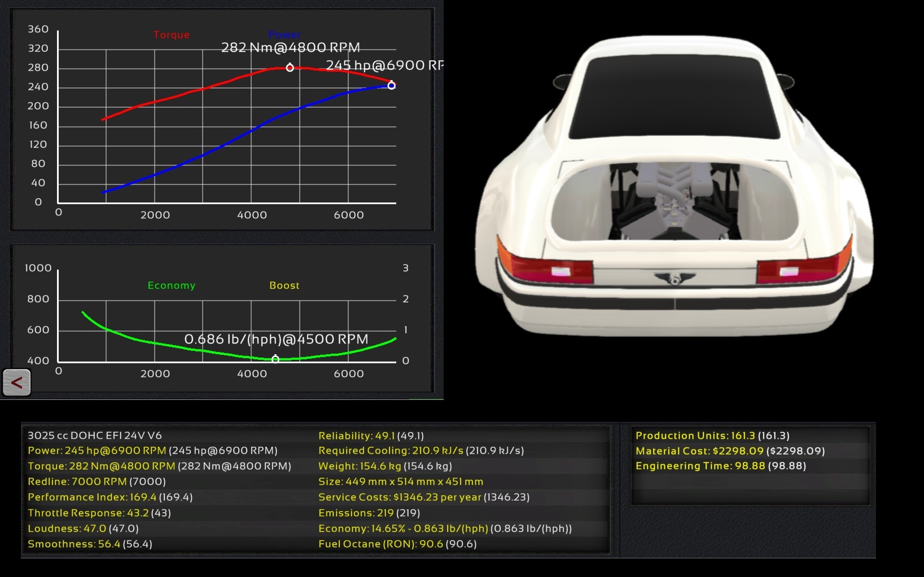Image resolution: width=924 pixels, height=577 pixels.
Task: Click the blue Power legend label
Action: [x=284, y=35]
